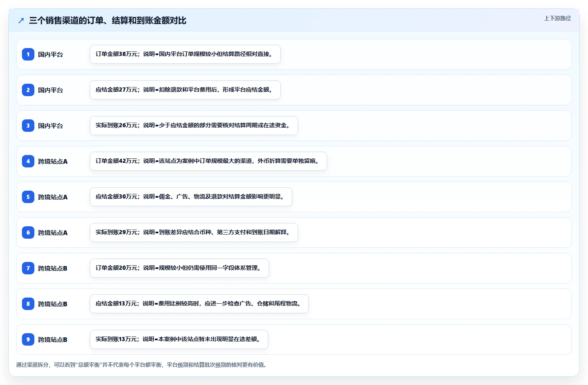Select the title 三个销售渠道的订单、结算和到账金额对比
588x385 pixels.
pos(108,20)
